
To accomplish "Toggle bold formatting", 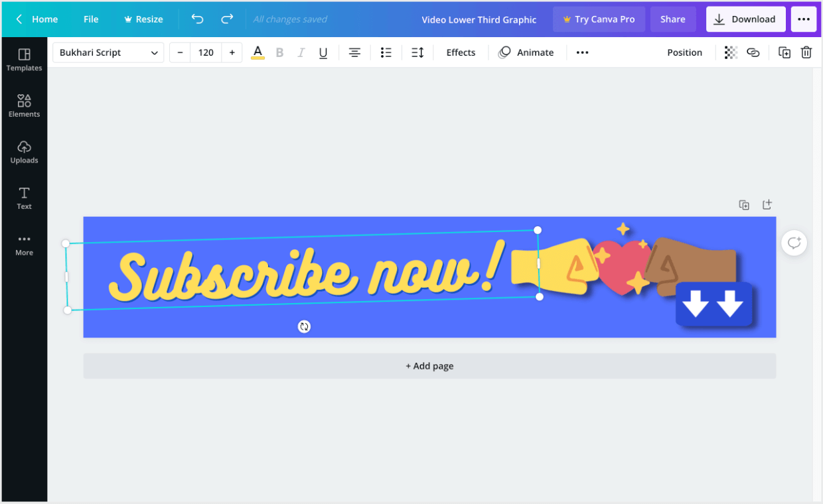I will (x=279, y=52).
